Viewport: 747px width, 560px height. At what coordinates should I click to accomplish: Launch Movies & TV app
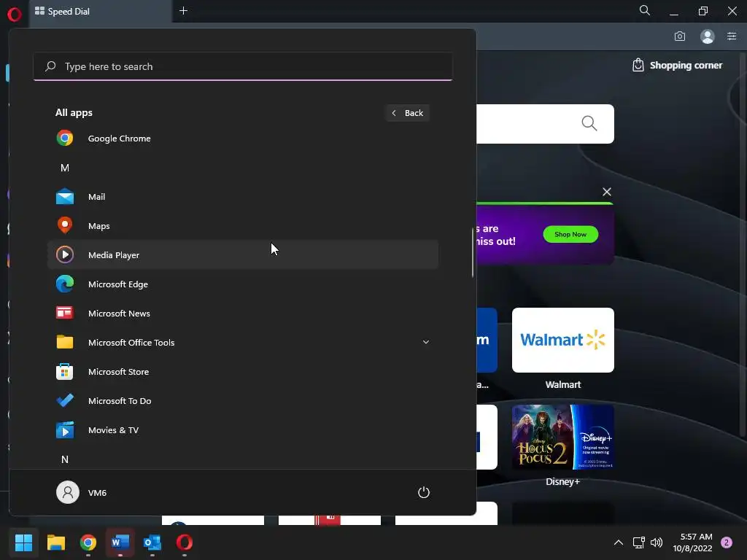click(242, 430)
